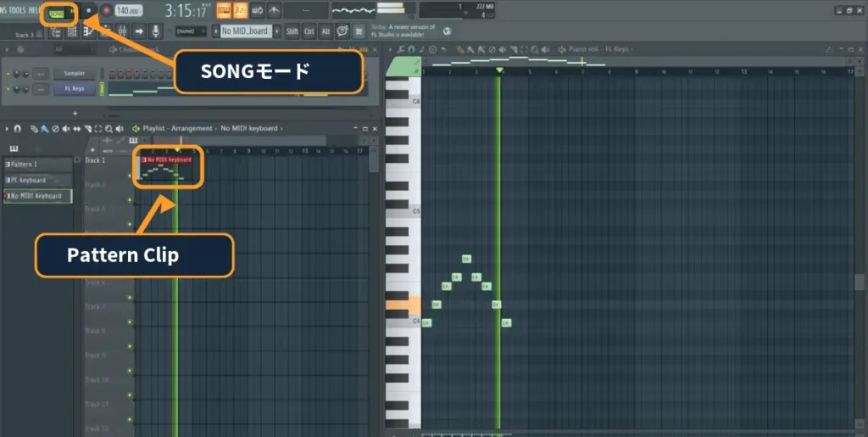Image resolution: width=868 pixels, height=437 pixels.
Task: Click the Sampler channel button
Action: (75, 74)
